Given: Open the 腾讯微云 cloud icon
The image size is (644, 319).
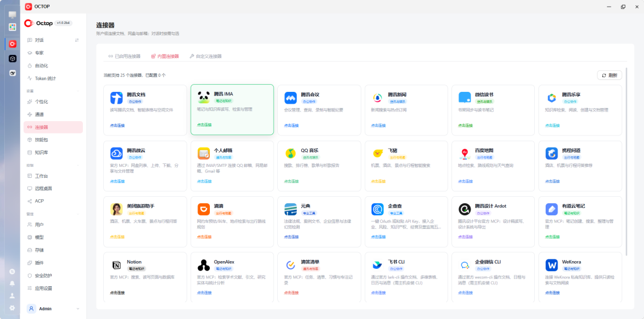Looking at the screenshot, I should 117,154.
